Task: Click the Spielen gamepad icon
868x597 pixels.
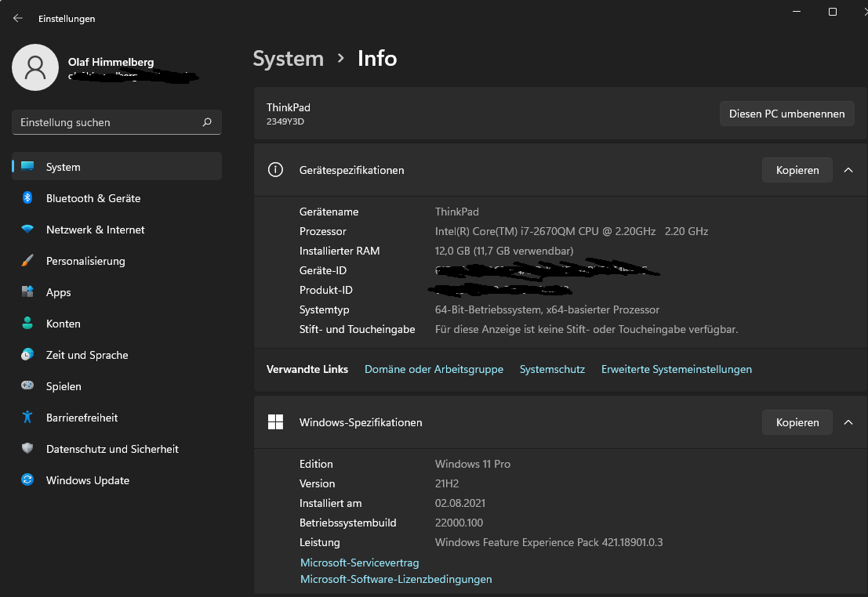Action: (x=27, y=385)
